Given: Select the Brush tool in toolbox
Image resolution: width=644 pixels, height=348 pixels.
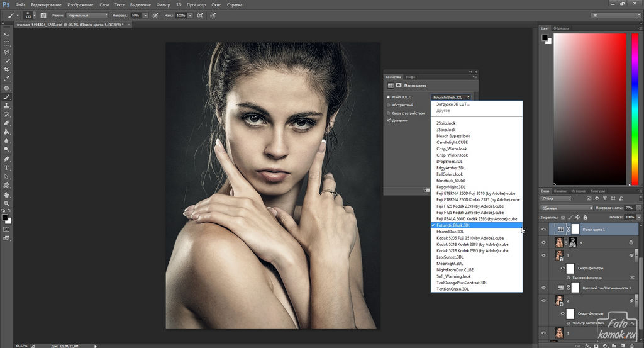Looking at the screenshot, I should point(6,97).
